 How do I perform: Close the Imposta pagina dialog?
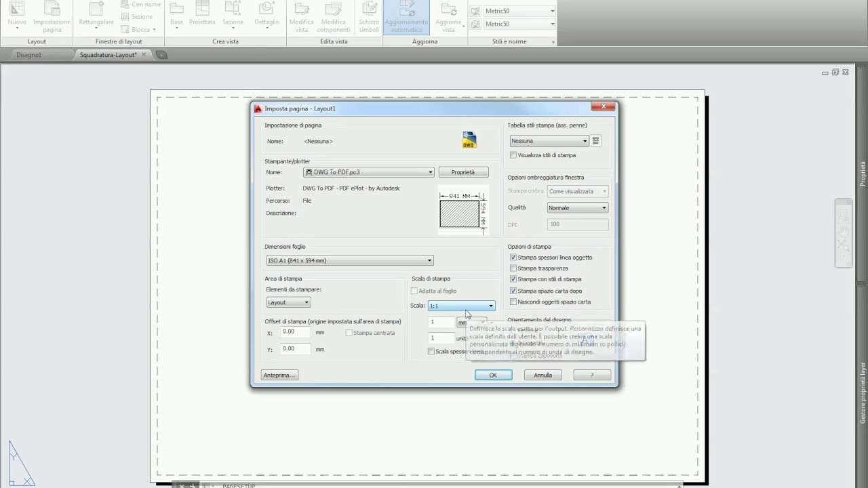click(603, 106)
